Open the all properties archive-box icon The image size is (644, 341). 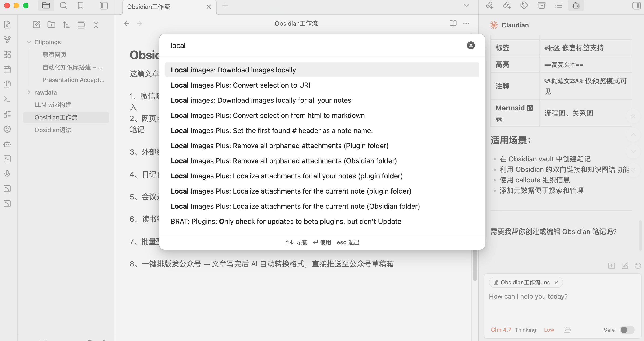tap(541, 6)
